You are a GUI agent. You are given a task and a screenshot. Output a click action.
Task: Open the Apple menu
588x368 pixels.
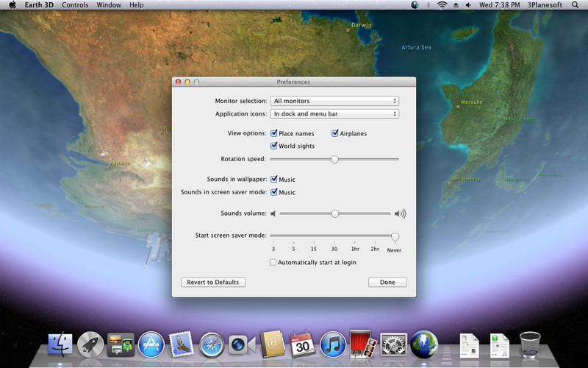(12, 5)
